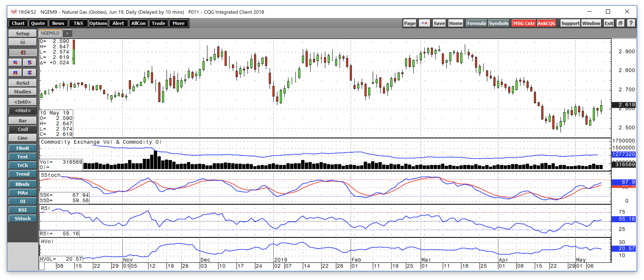Select the Trend line tool
644x280 pixels.
[x=23, y=174]
